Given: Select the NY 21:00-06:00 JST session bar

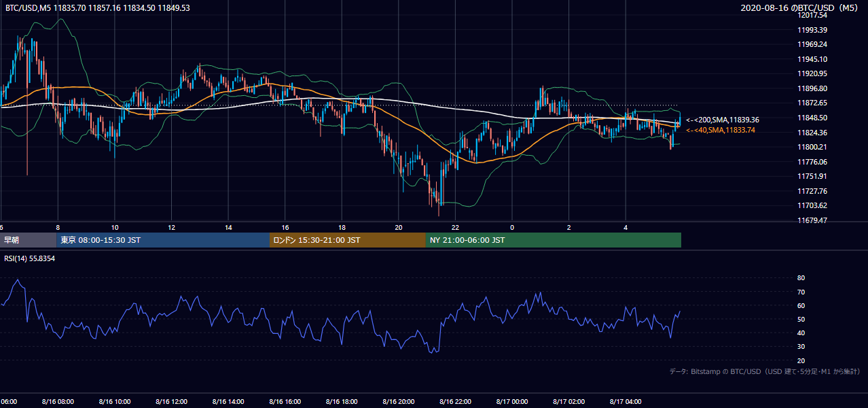Looking at the screenshot, I should pyautogui.click(x=554, y=240).
